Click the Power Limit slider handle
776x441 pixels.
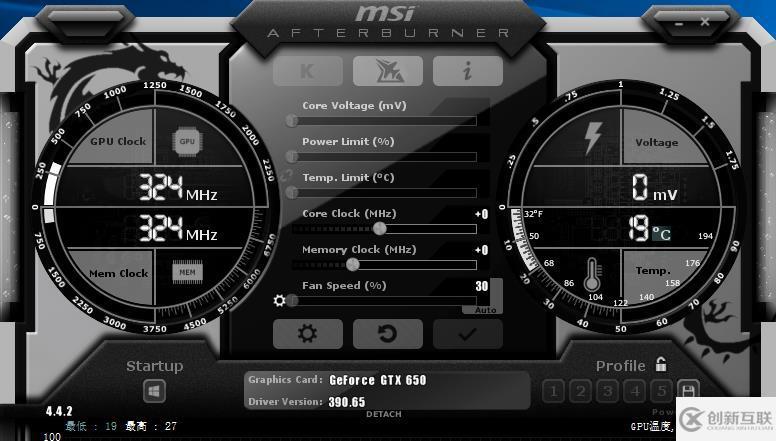[292, 156]
